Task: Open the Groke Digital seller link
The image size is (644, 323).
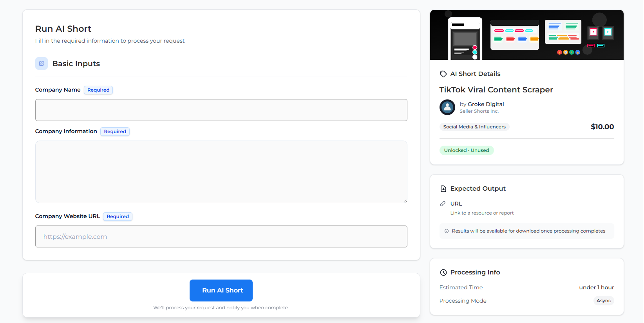Action: (485, 104)
